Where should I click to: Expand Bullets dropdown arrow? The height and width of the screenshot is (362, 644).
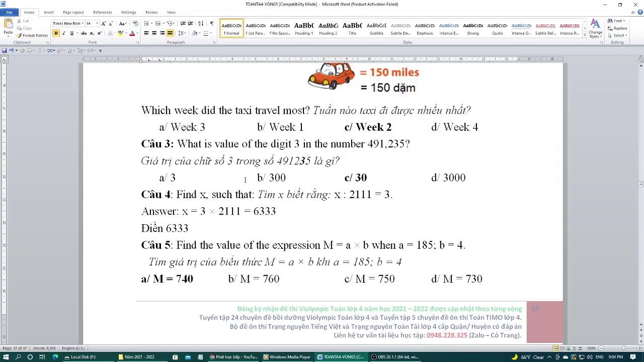point(151,24)
